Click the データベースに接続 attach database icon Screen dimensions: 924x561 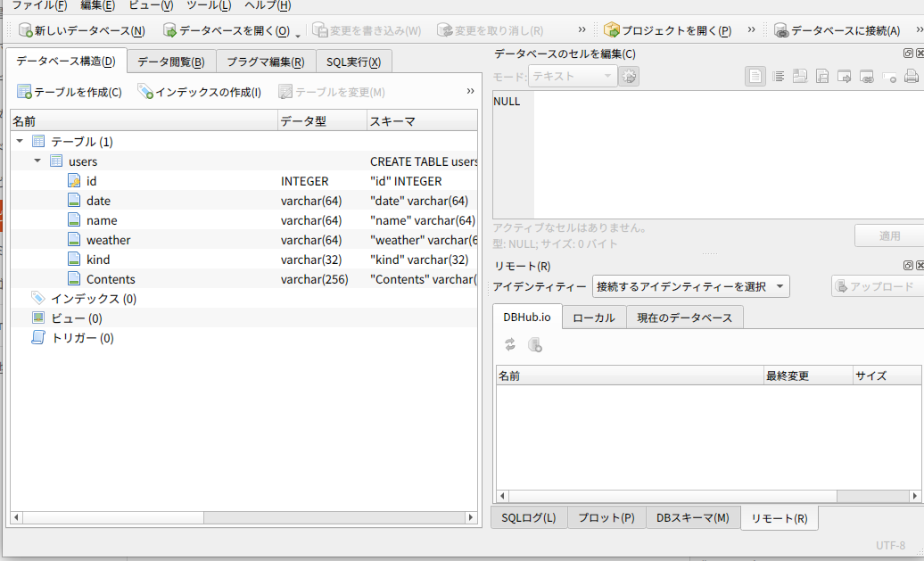pos(781,30)
